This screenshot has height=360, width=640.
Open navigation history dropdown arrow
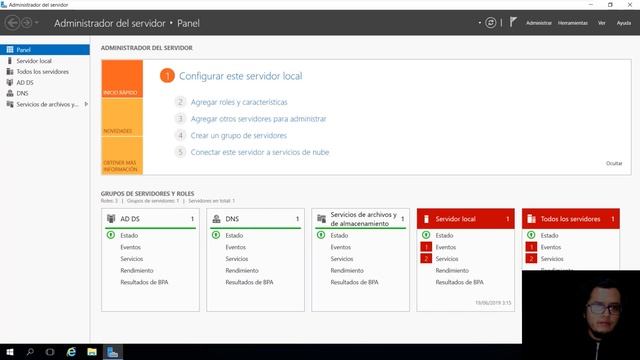pyautogui.click(x=36, y=23)
